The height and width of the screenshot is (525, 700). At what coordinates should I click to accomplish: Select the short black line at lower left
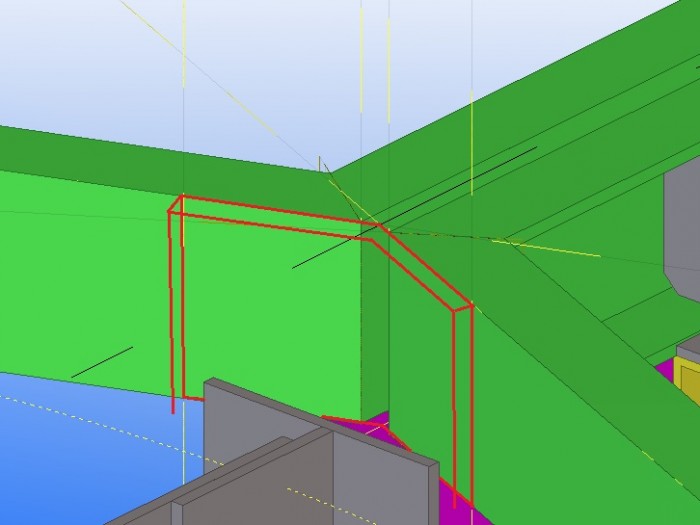102,362
